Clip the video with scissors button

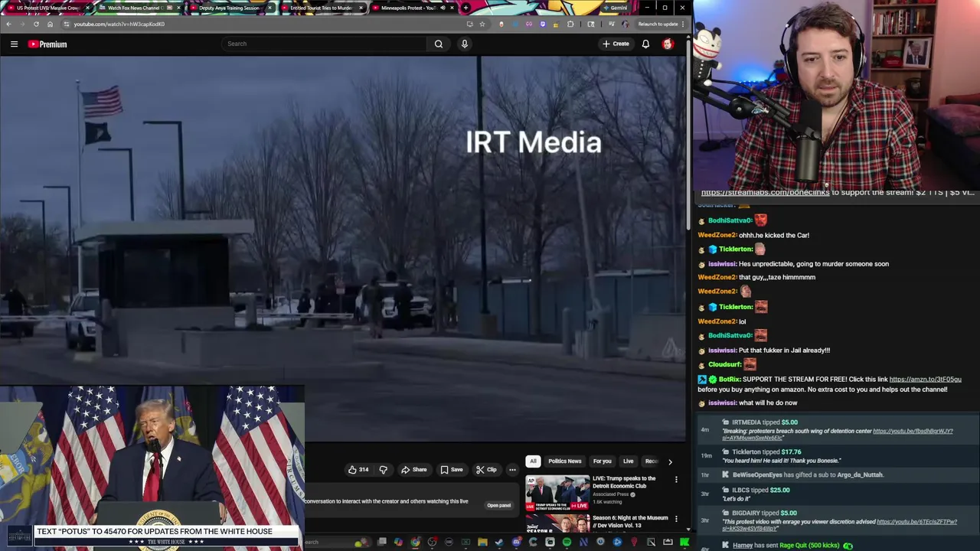tap(486, 470)
